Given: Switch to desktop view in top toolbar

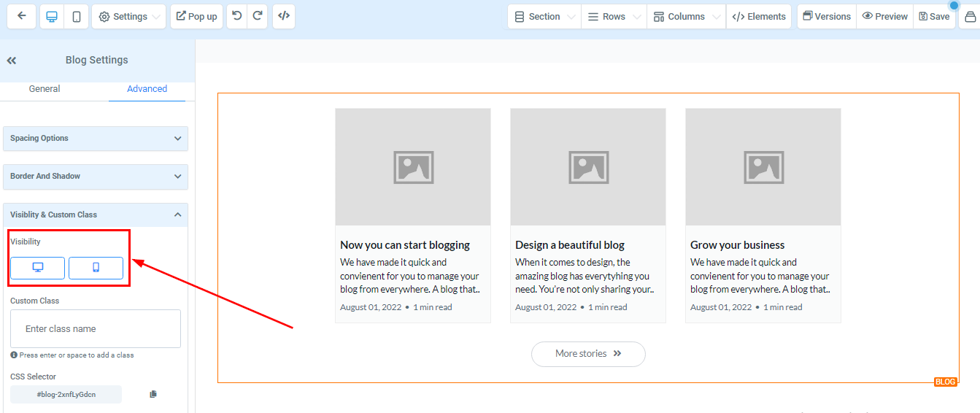Looking at the screenshot, I should coord(52,16).
